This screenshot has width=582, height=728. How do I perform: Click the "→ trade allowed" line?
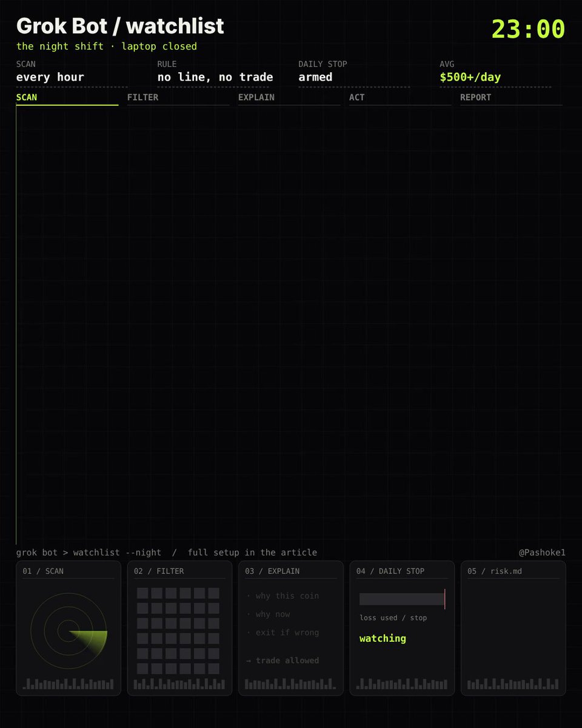pyautogui.click(x=283, y=661)
